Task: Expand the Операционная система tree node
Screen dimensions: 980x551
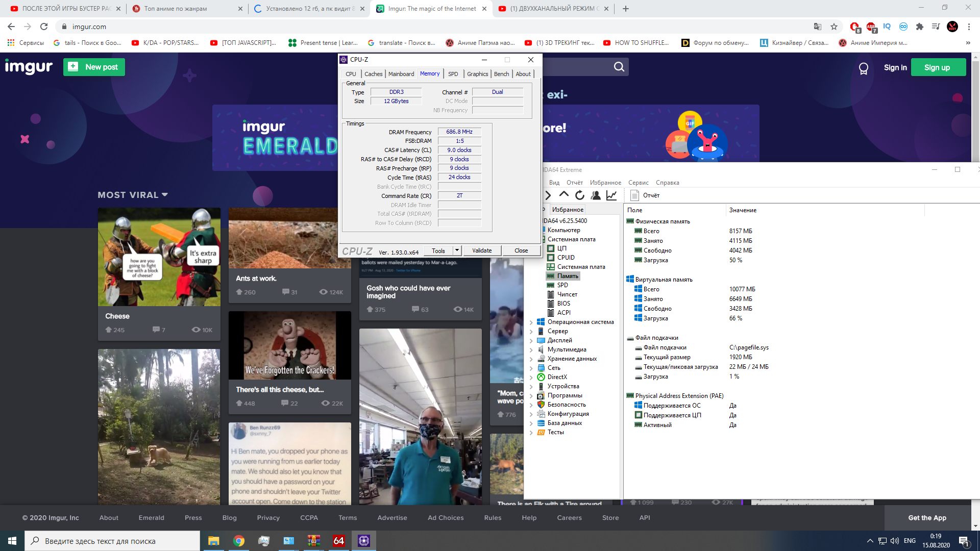Action: tap(531, 322)
